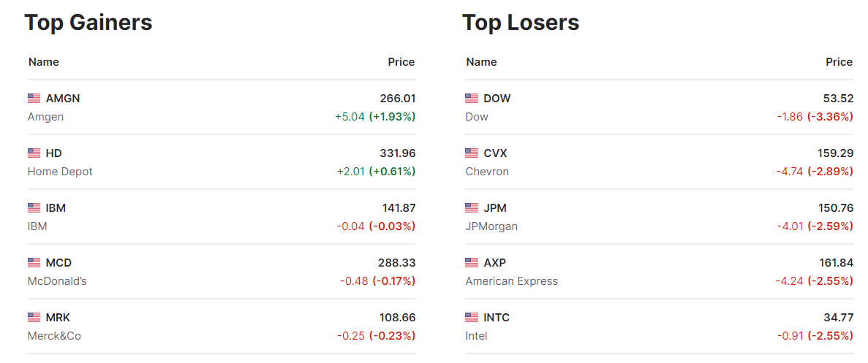The image size is (868, 363).
Task: Open the AMGN ticker link
Action: click(63, 98)
